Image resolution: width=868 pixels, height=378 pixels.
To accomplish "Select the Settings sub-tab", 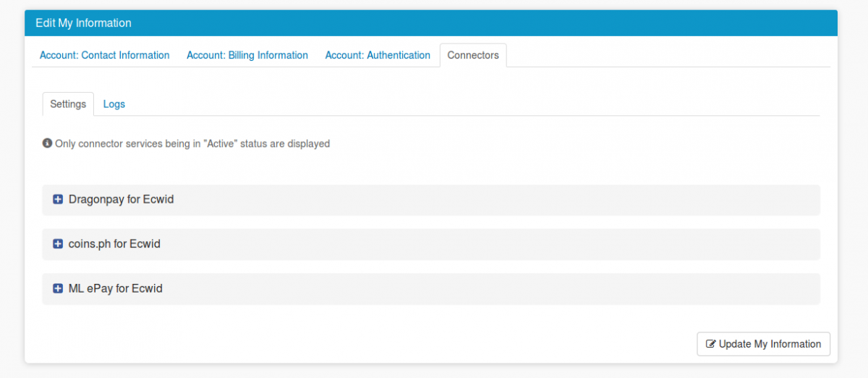I will click(x=68, y=104).
